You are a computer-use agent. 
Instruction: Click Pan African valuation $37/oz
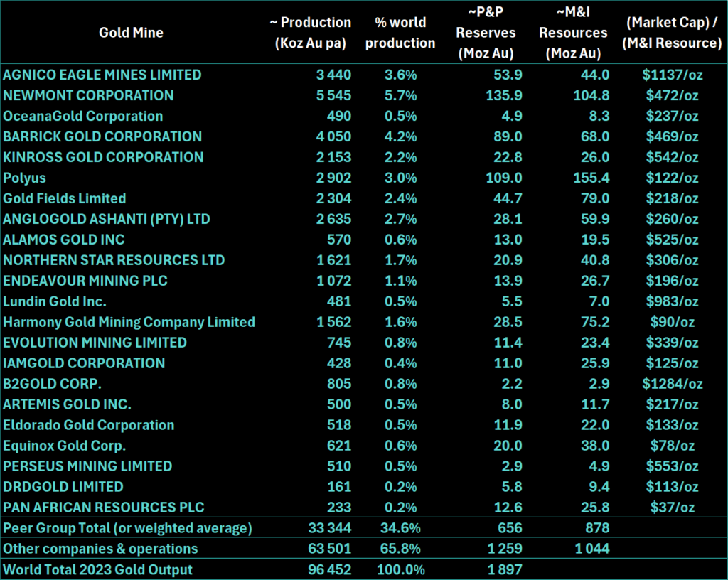pyautogui.click(x=673, y=507)
